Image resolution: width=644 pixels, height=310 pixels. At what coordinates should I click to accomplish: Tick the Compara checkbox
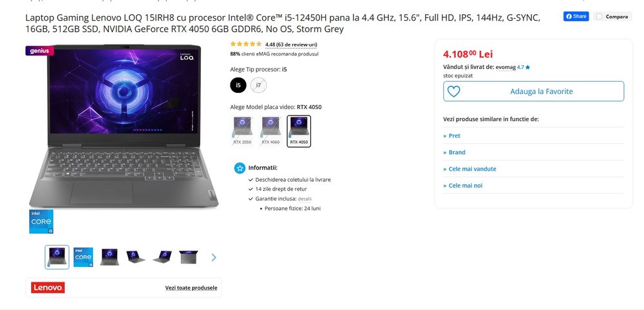click(599, 17)
